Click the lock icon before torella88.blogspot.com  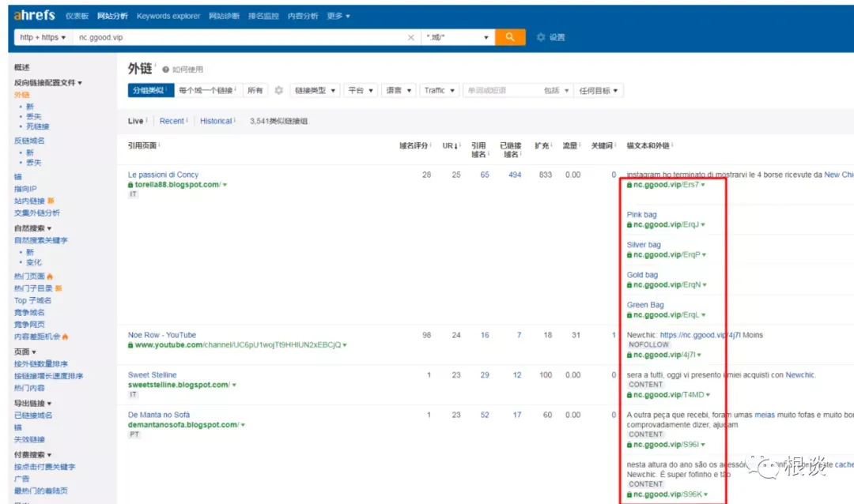[130, 185]
